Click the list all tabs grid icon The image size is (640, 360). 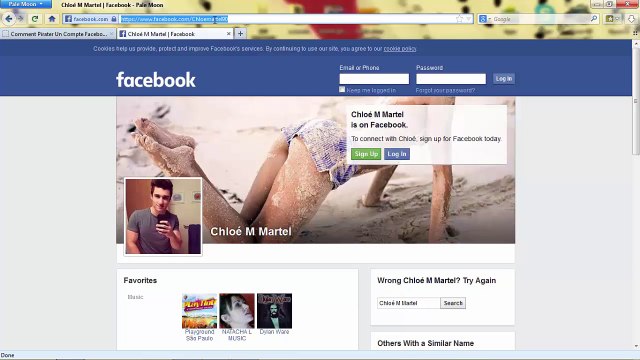click(635, 33)
